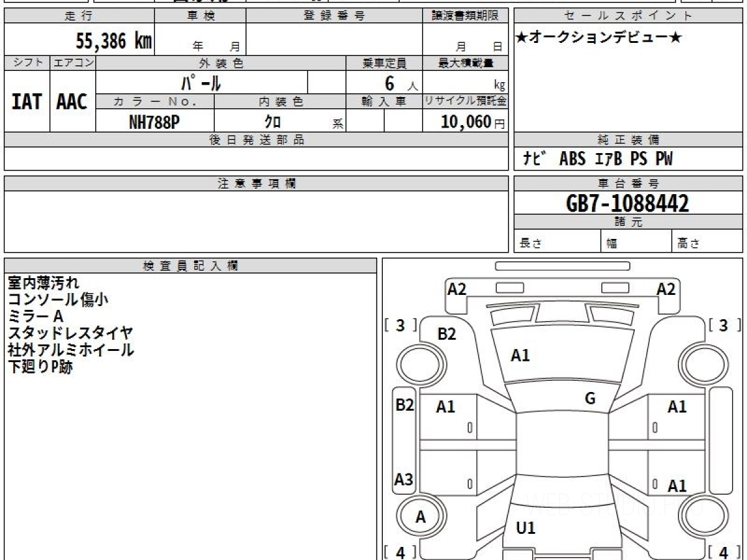Select the 走行 header cell
This screenshot has width=747, height=560.
coord(79,16)
